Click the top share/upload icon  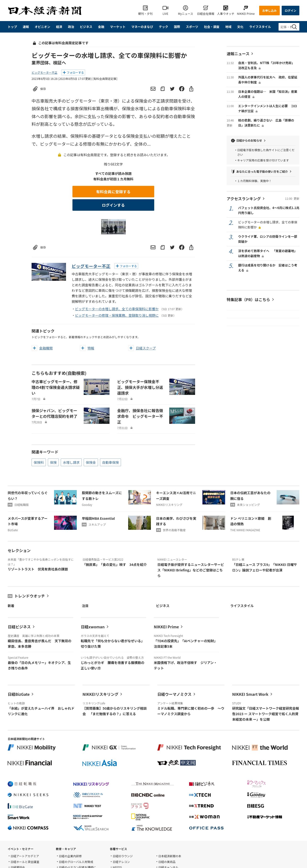click(x=191, y=89)
